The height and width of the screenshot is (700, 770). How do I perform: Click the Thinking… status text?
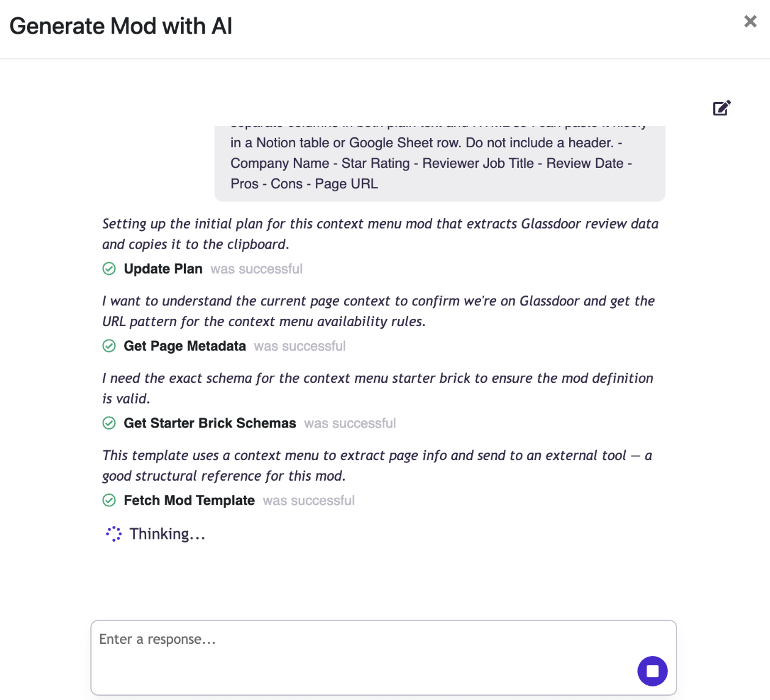[x=167, y=534]
